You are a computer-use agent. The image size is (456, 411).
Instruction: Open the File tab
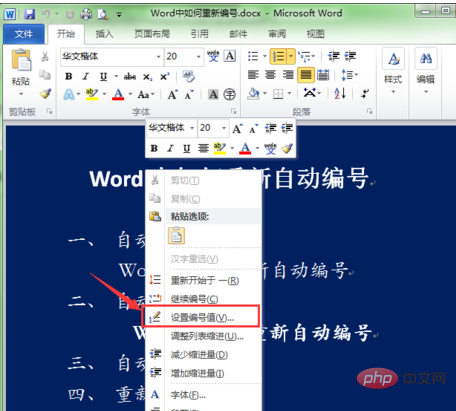24,34
